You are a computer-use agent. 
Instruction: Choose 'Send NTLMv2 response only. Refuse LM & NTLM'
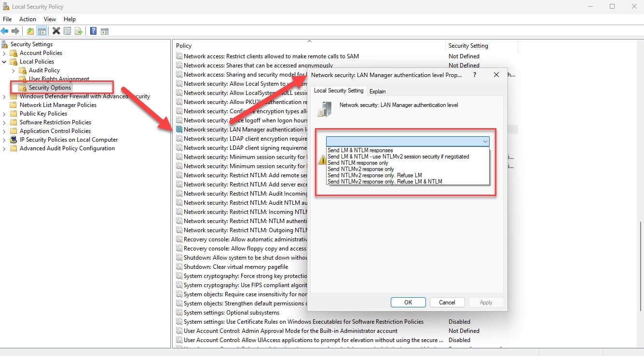[384, 182]
